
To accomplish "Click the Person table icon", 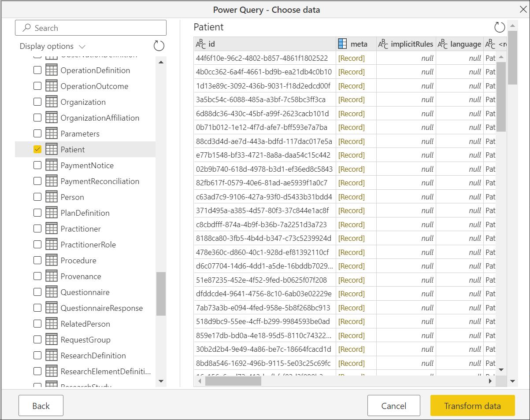I will tap(52, 197).
